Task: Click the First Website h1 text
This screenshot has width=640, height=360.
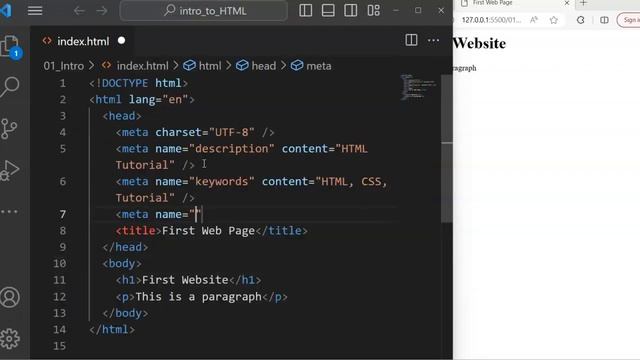Action: (185, 280)
